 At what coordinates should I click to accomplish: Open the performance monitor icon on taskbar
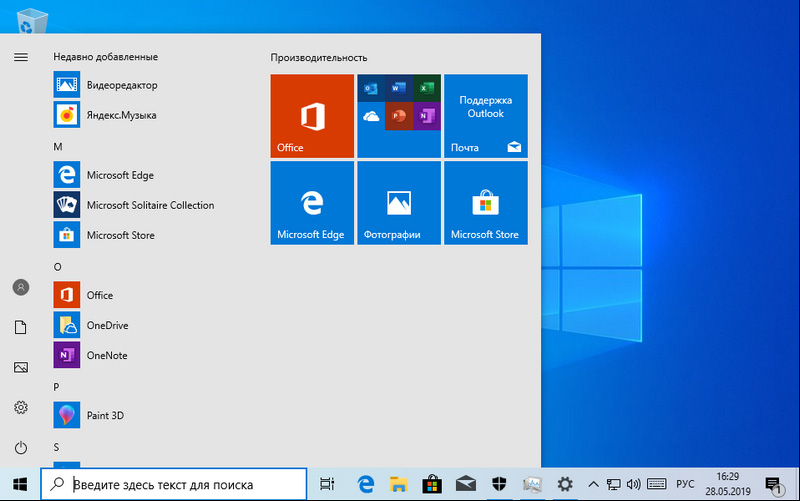532,484
